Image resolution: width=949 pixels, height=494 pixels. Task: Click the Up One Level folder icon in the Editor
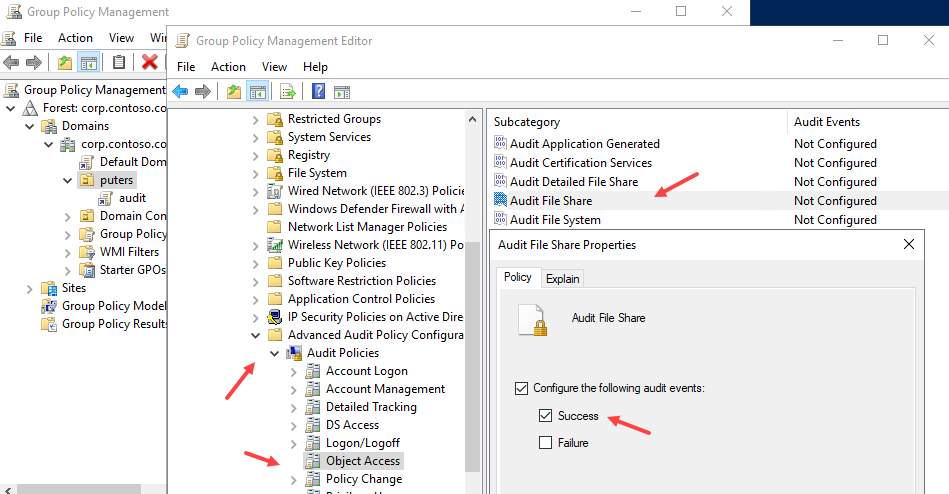pos(234,91)
